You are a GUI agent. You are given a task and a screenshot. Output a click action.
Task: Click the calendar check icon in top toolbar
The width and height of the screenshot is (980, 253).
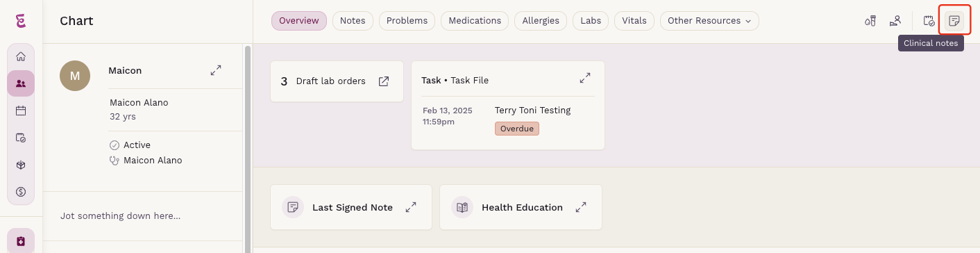coord(929,21)
